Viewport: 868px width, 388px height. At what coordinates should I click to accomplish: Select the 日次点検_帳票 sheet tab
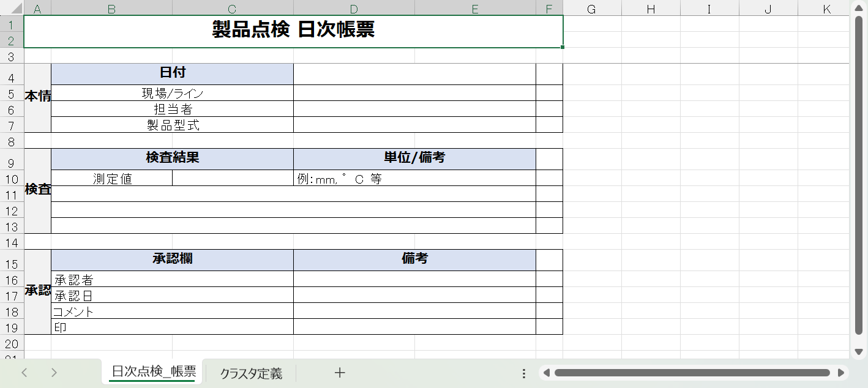pos(154,372)
